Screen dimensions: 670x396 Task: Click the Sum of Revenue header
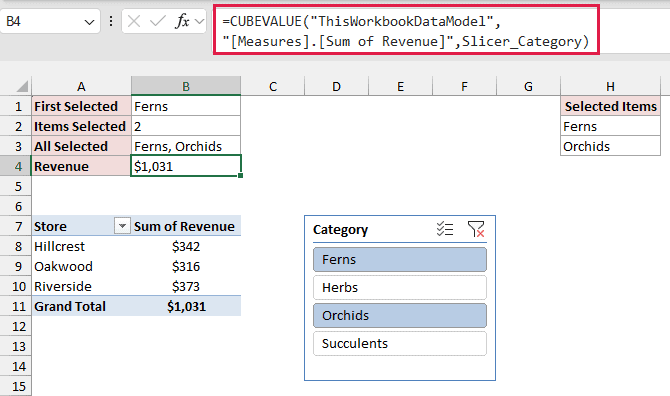point(186,226)
